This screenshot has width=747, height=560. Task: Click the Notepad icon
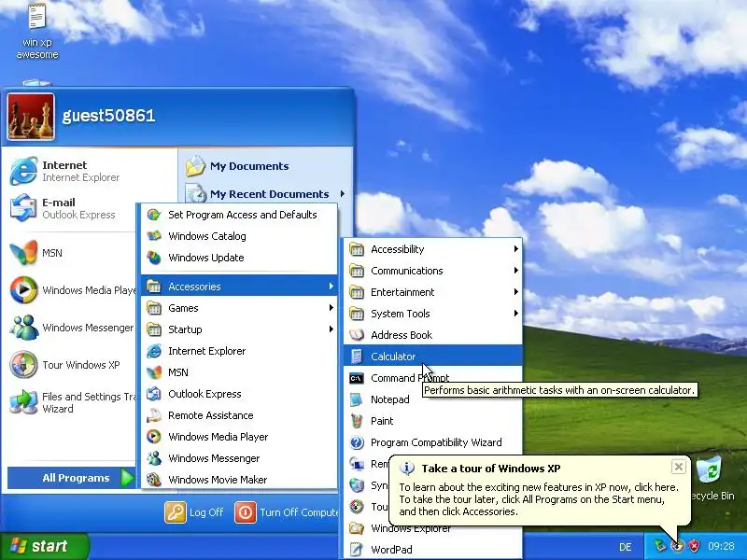point(357,399)
